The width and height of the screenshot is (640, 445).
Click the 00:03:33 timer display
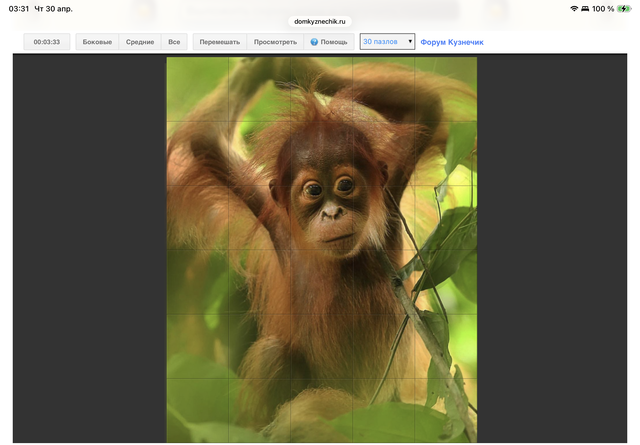47,42
